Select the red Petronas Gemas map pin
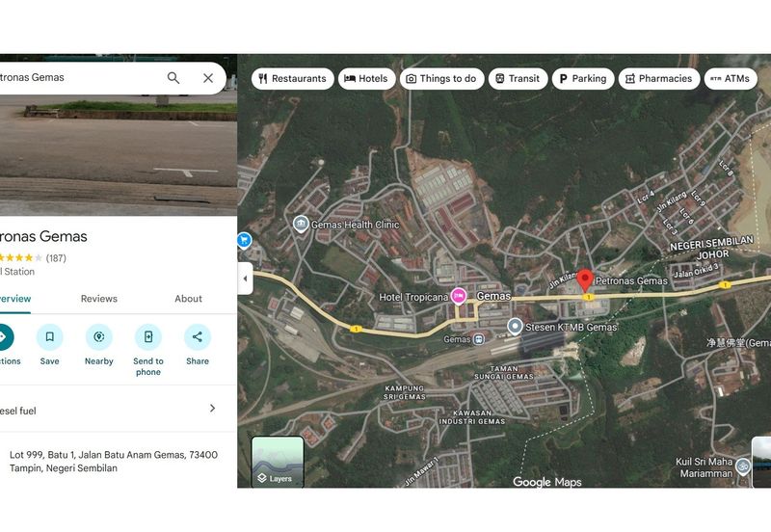The image size is (771, 532). coord(585,281)
